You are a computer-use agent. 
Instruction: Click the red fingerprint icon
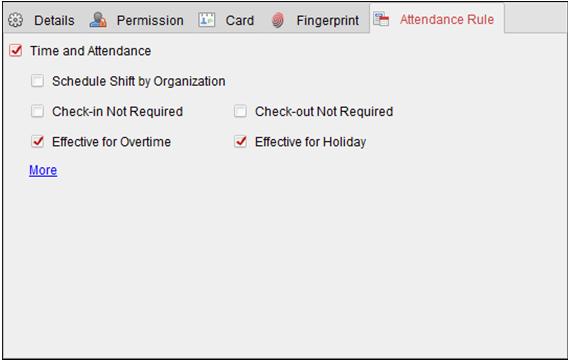pyautogui.click(x=278, y=20)
